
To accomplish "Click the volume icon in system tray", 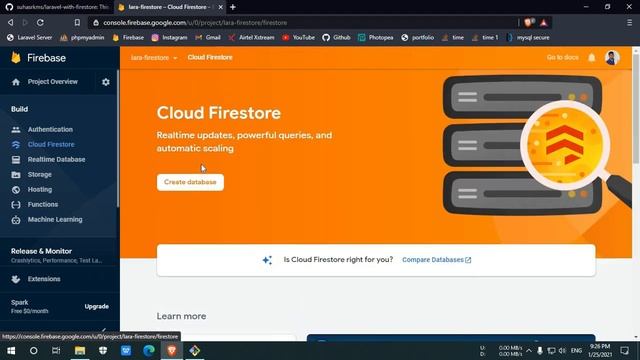I will pos(562,351).
